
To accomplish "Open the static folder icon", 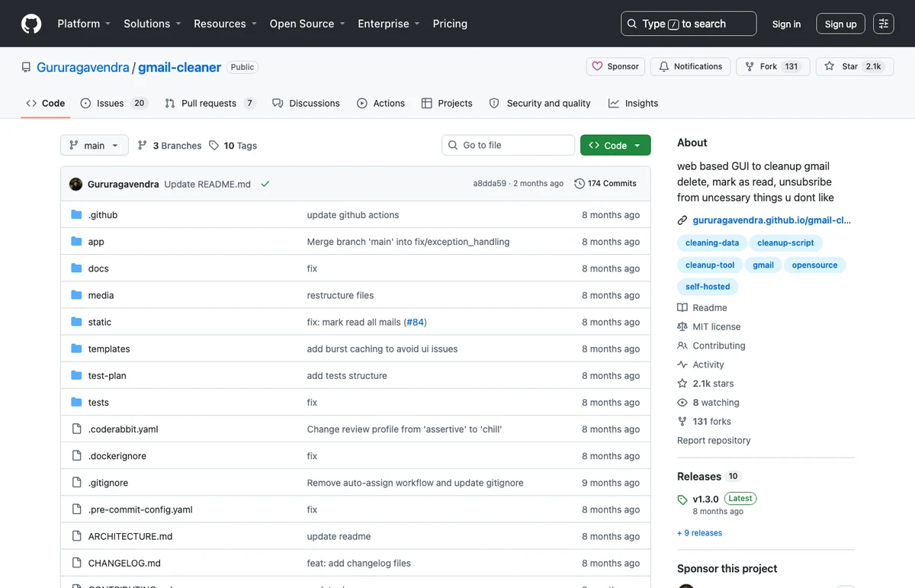I will coord(76,322).
